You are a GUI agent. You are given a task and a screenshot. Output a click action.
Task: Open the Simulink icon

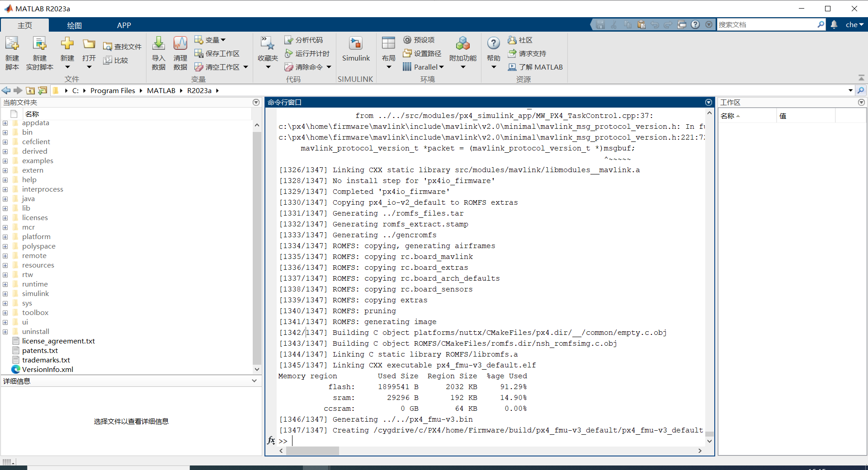(x=356, y=44)
